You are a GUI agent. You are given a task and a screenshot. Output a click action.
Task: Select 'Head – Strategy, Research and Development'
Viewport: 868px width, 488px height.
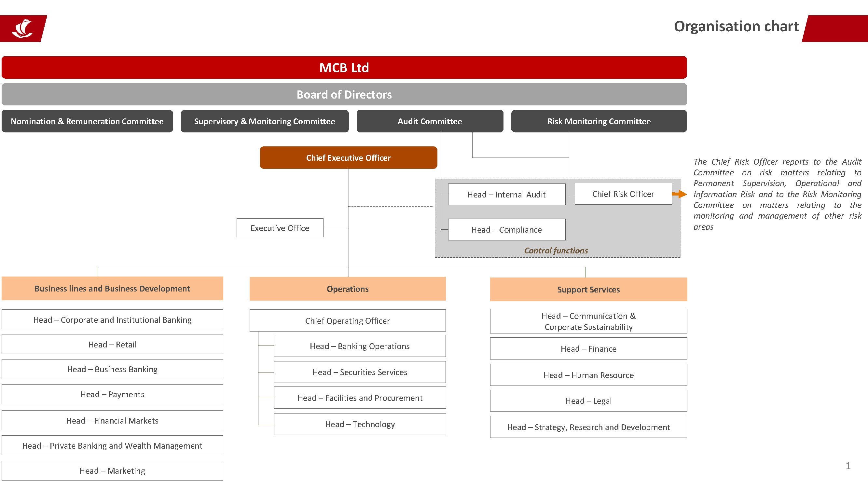(588, 427)
